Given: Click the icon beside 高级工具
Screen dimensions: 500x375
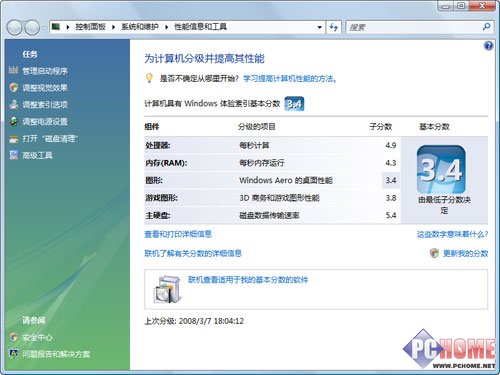Looking at the screenshot, I should click(x=14, y=155).
